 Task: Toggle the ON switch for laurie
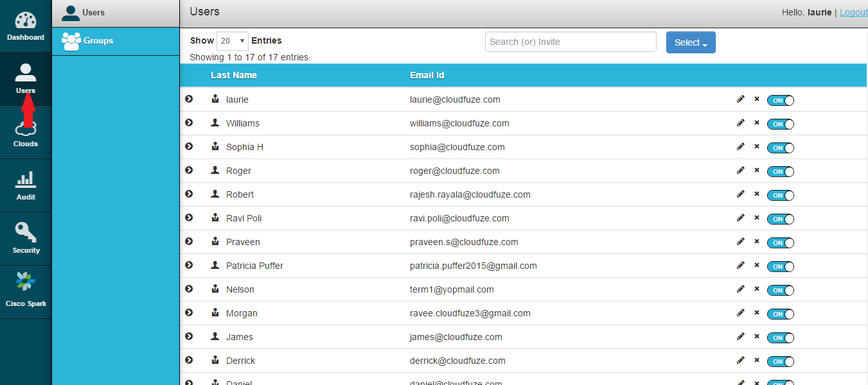pyautogui.click(x=781, y=100)
